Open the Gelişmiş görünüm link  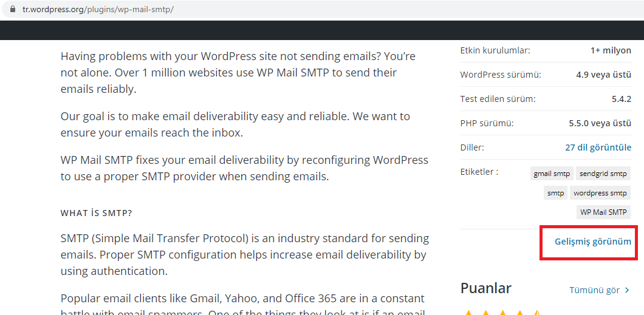click(592, 242)
